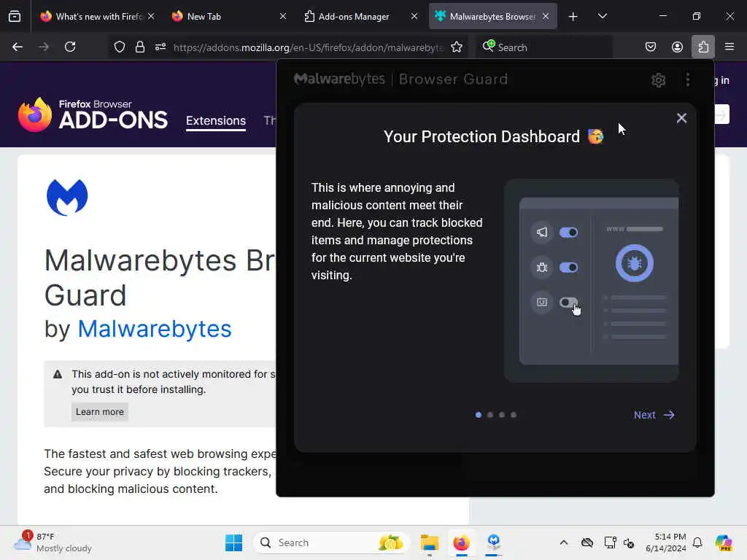Open the Firefox application hamburger menu

pyautogui.click(x=729, y=47)
